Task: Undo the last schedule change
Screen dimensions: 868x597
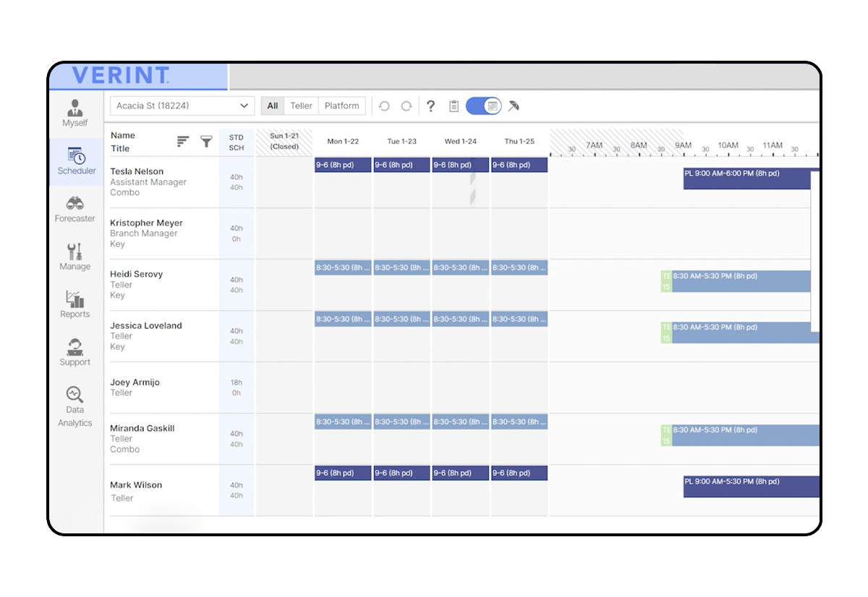Action: (x=384, y=106)
